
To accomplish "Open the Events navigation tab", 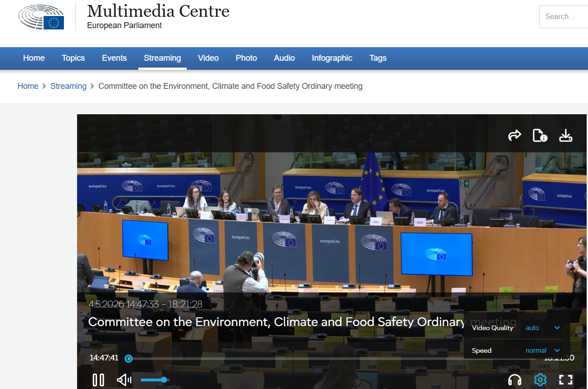I will coord(114,58).
